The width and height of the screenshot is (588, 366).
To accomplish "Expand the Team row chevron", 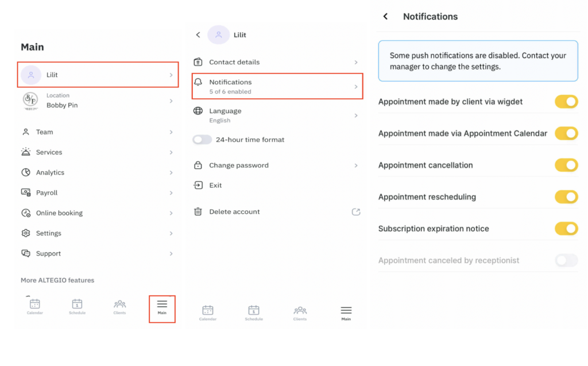I will click(x=171, y=132).
